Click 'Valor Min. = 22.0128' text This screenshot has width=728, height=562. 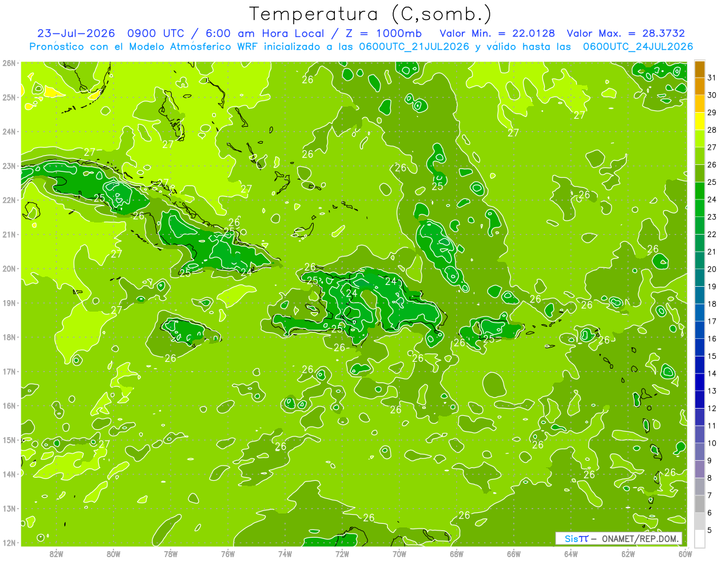[497, 33]
